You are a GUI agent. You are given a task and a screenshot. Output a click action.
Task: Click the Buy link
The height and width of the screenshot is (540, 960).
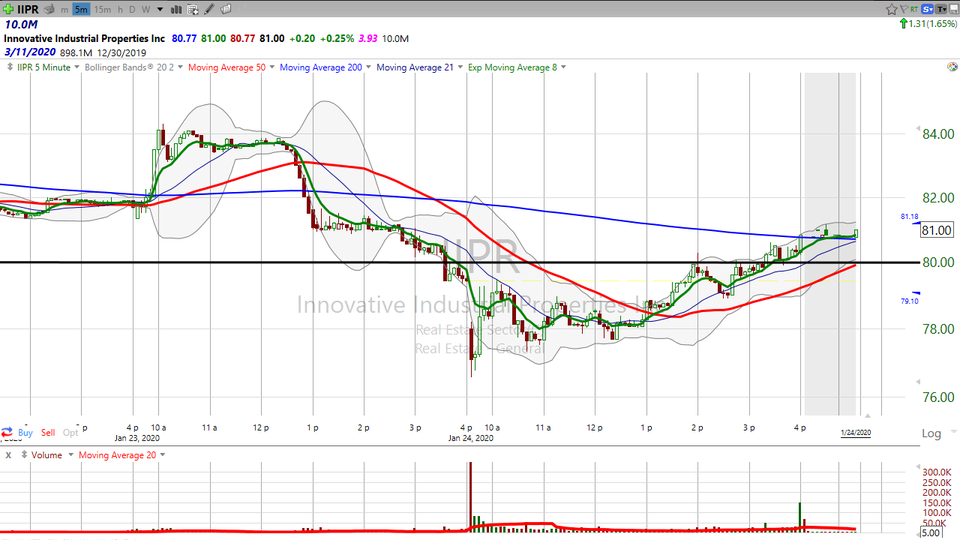(25, 432)
